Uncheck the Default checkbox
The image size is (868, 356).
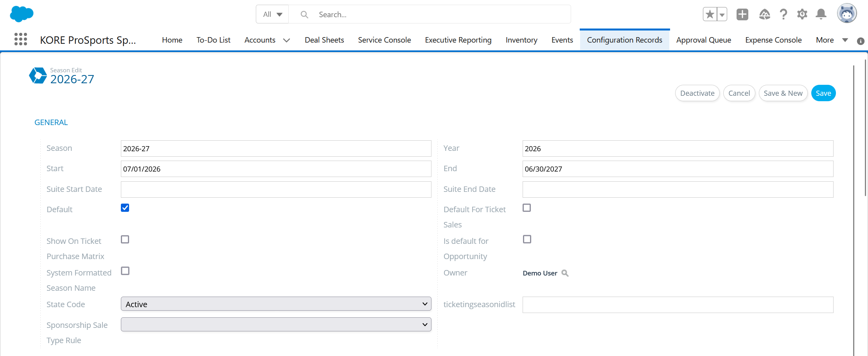[125, 208]
